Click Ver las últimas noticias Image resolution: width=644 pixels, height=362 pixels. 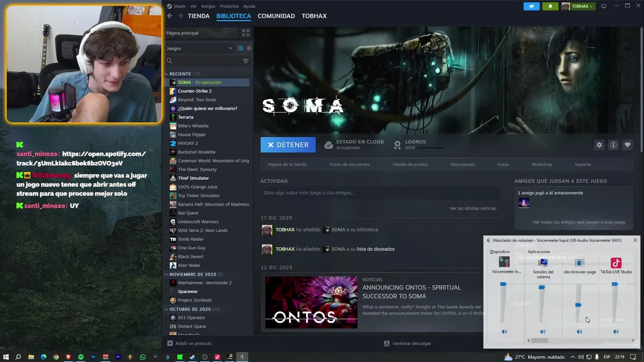[473, 208]
